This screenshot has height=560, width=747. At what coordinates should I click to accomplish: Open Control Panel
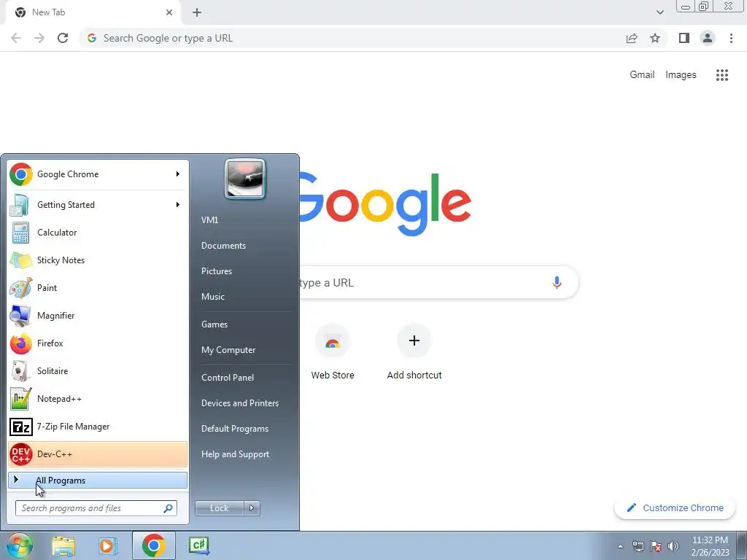(x=228, y=378)
